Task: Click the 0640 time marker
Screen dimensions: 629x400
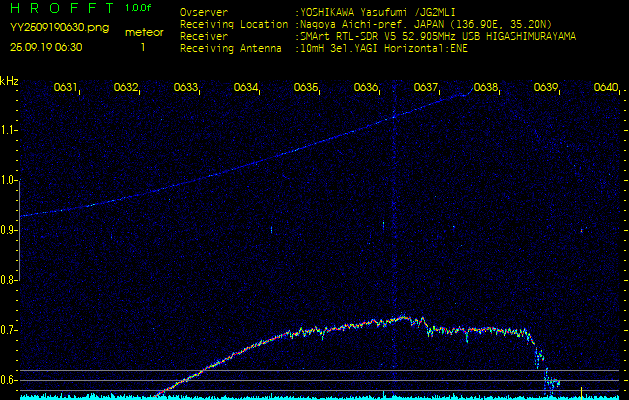Action: coord(605,88)
